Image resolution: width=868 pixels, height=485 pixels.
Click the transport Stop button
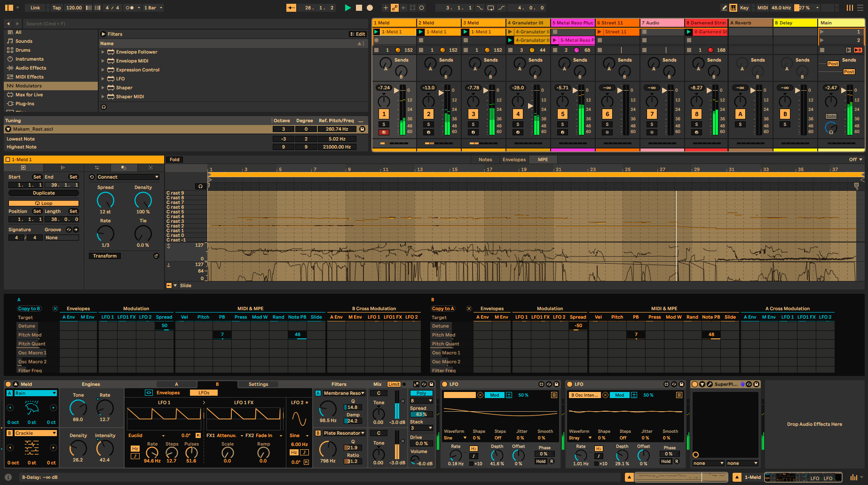[359, 8]
